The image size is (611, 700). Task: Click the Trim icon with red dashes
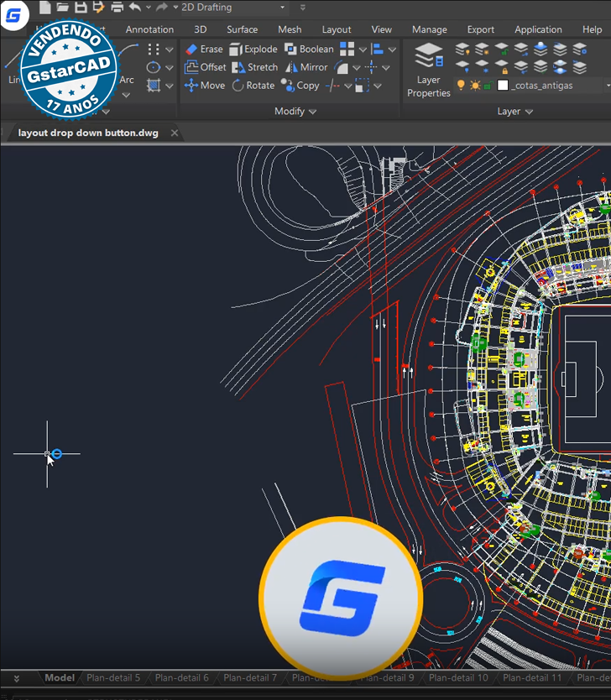pos(333,86)
